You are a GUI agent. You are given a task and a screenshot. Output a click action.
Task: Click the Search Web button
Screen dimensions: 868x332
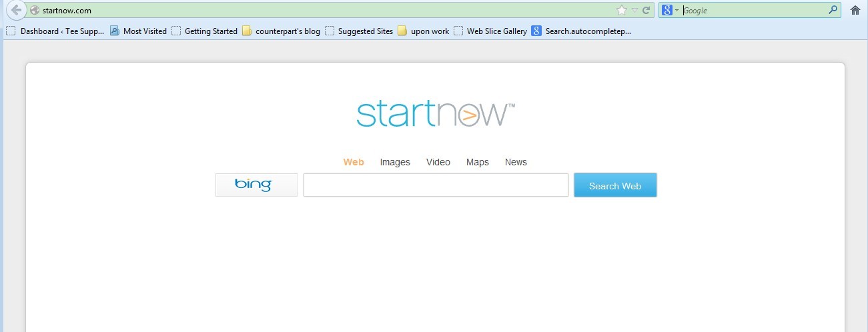pos(615,185)
